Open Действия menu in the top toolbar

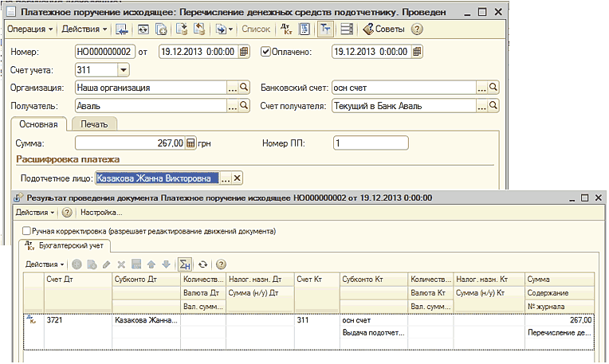click(x=84, y=29)
